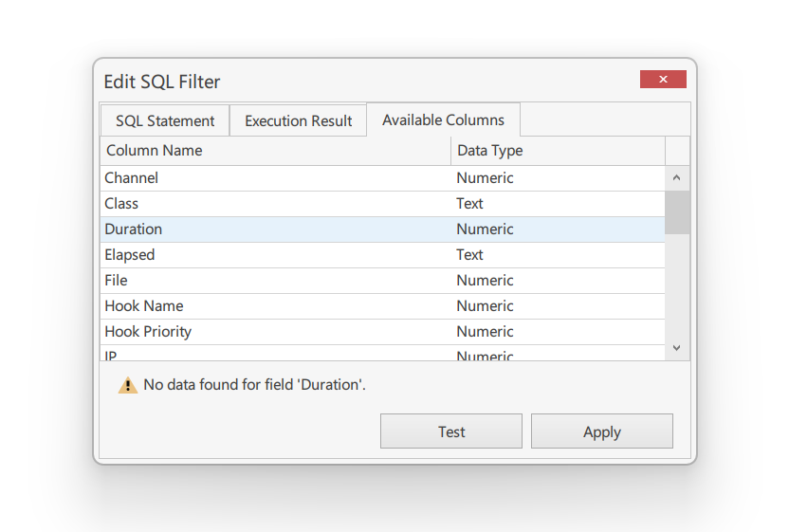Sort by the Column Name header
The height and width of the screenshot is (532, 789).
275,151
